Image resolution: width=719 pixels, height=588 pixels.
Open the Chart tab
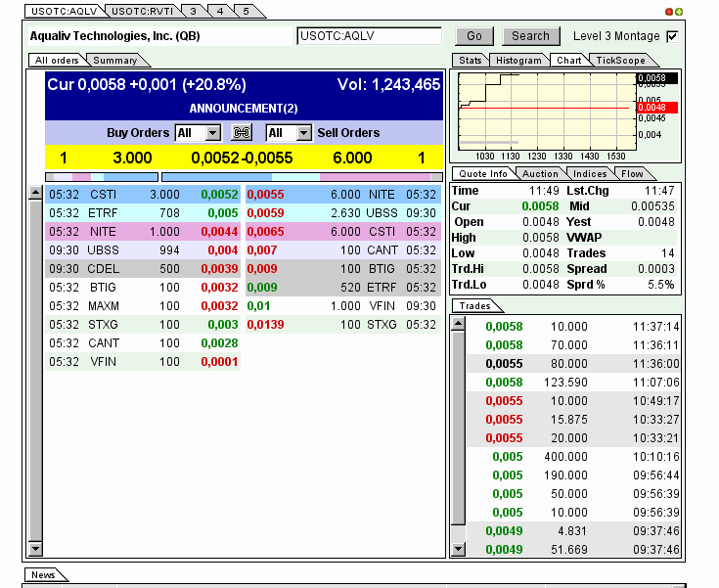[569, 60]
